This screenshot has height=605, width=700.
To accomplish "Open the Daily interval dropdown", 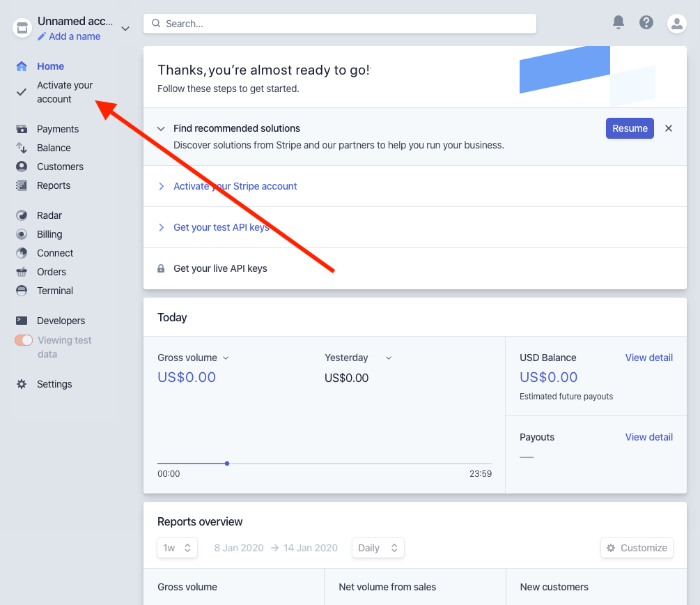I will click(378, 548).
